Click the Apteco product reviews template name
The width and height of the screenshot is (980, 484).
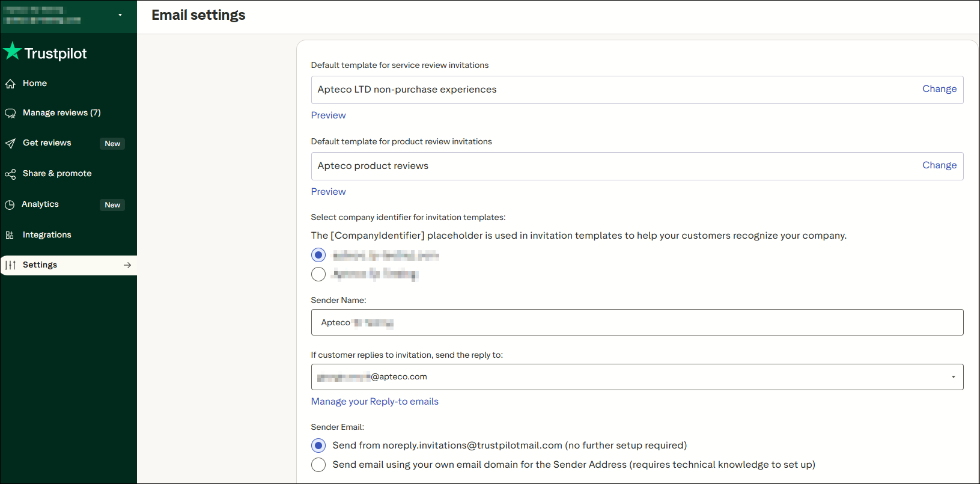(x=373, y=166)
